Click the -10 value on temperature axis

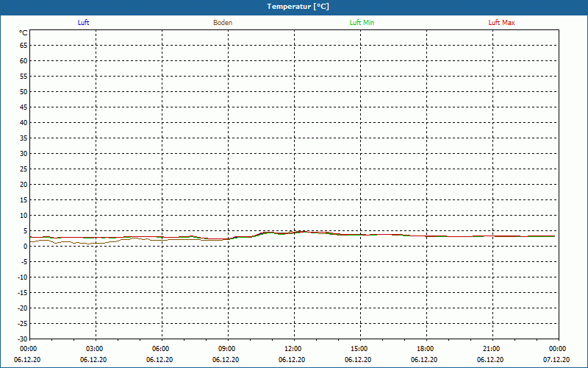pyautogui.click(x=23, y=277)
